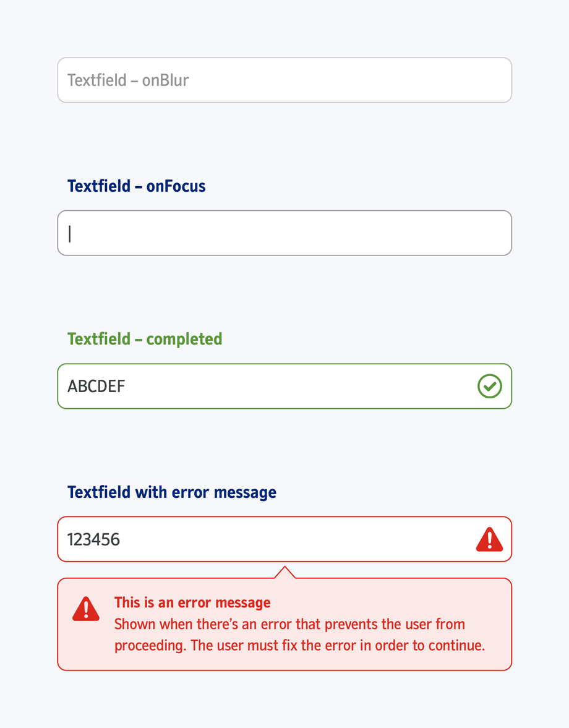Click the word "onBlur" in the placeholder text

(x=165, y=80)
